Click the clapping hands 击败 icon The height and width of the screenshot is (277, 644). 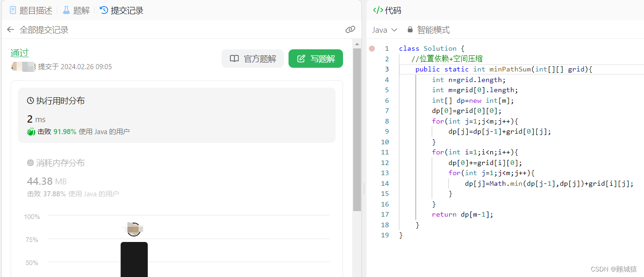(31, 132)
